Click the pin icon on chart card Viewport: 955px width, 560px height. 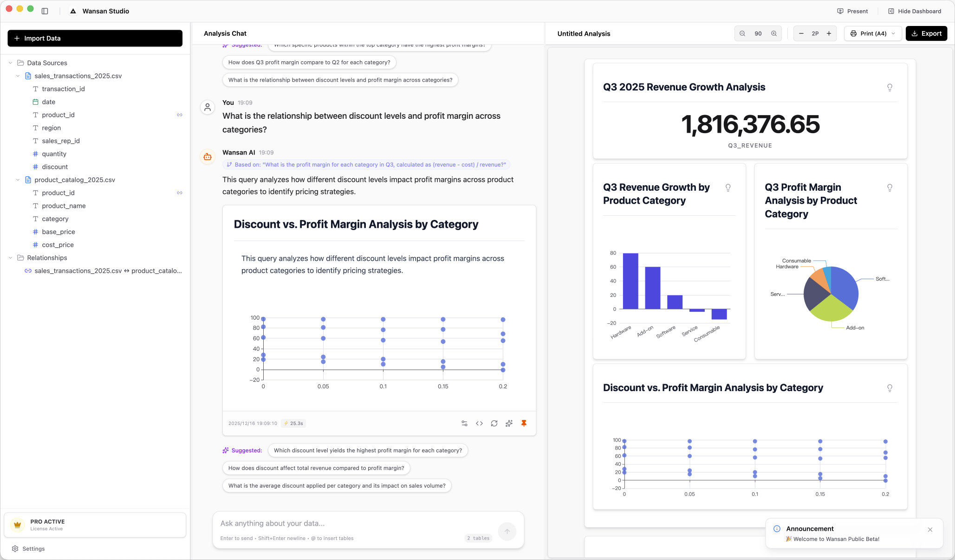coord(524,423)
